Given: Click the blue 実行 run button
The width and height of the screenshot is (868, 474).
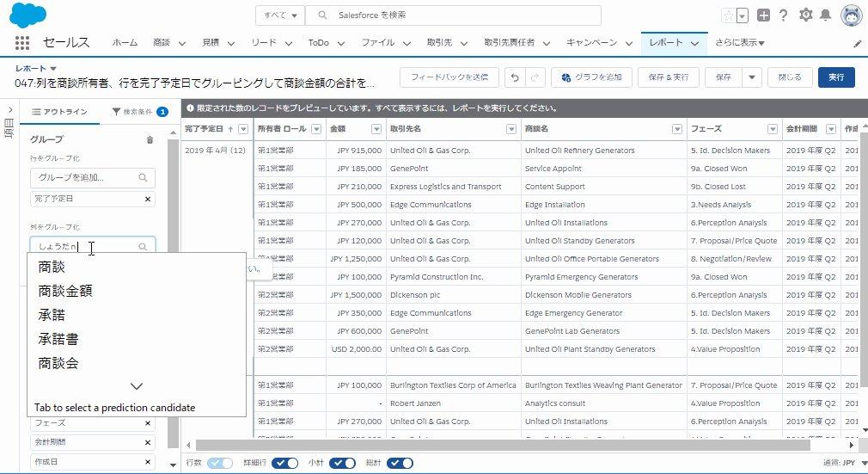Looking at the screenshot, I should click(x=836, y=77).
